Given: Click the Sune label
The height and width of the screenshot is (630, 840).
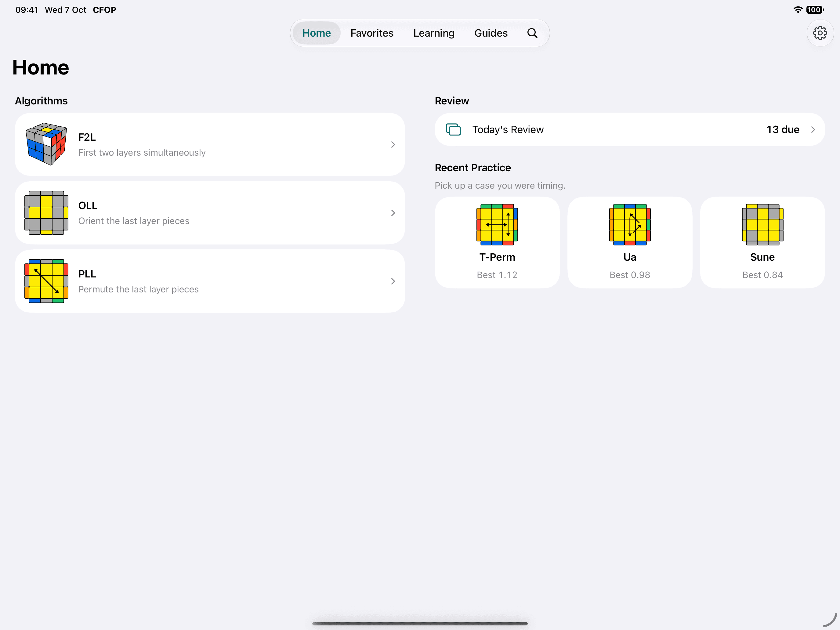Looking at the screenshot, I should 762,257.
